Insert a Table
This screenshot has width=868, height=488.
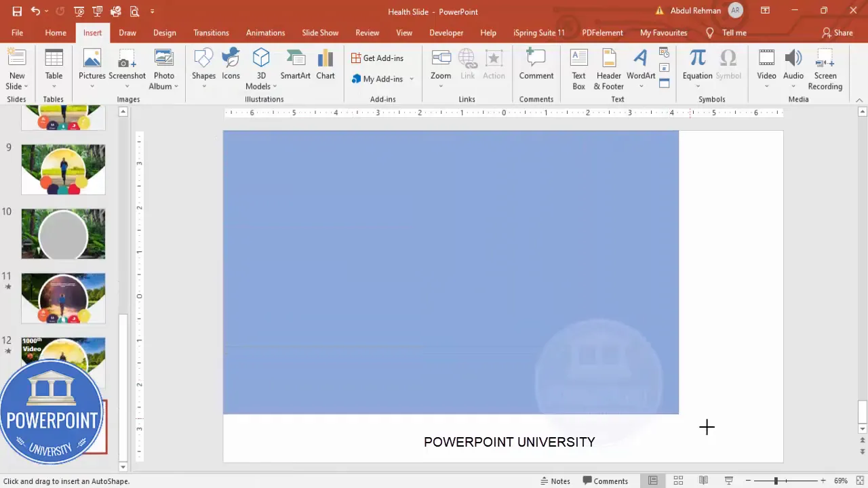coord(54,69)
